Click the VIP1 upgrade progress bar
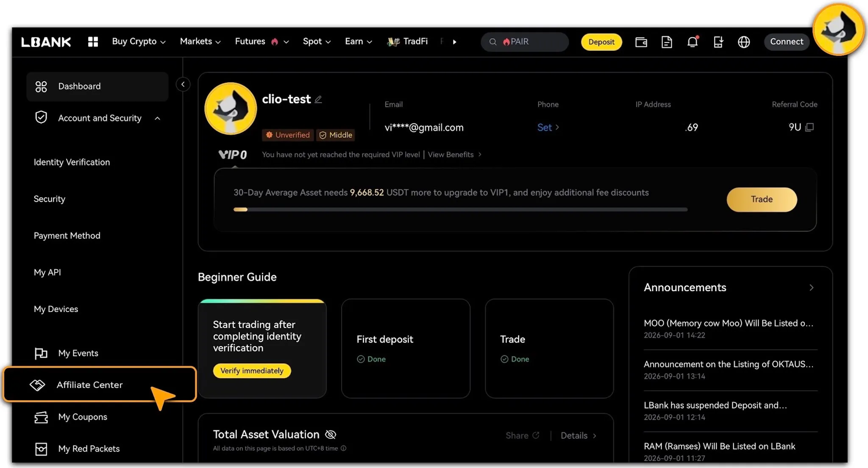 click(460, 209)
